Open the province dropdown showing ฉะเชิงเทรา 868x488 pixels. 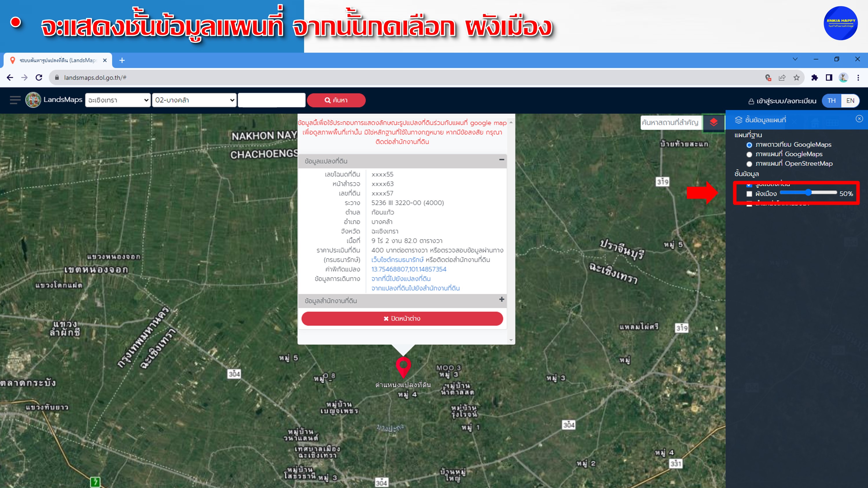pos(117,100)
